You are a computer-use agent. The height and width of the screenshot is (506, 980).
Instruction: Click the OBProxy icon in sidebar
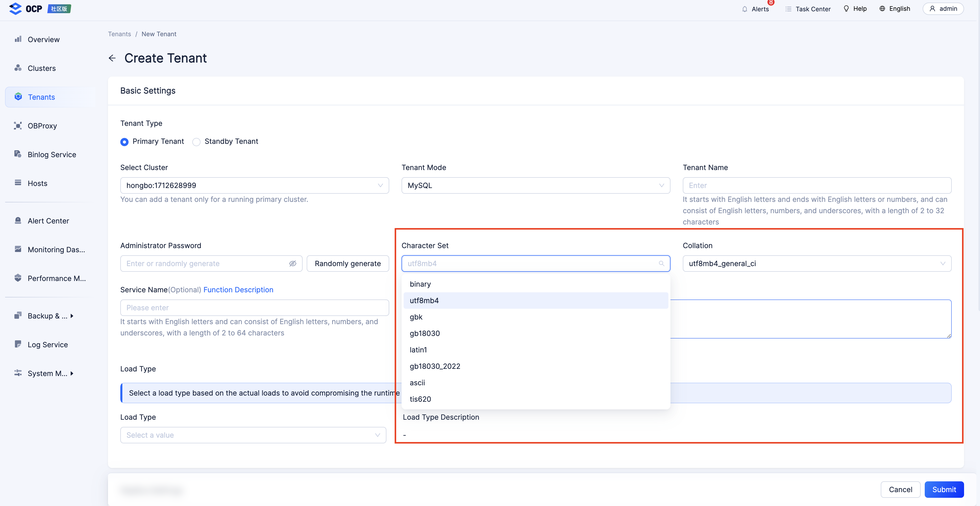coord(18,125)
